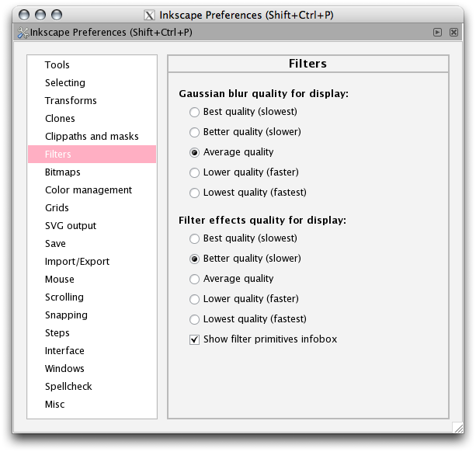Open Clippaths and masks preferences
476x452 pixels.
(92, 136)
